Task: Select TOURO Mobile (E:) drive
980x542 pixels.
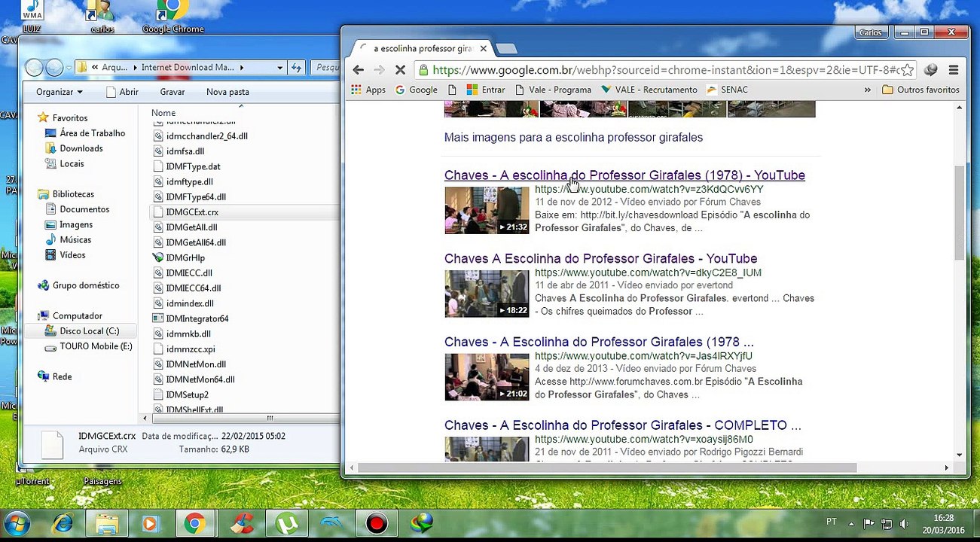Action: click(x=89, y=346)
